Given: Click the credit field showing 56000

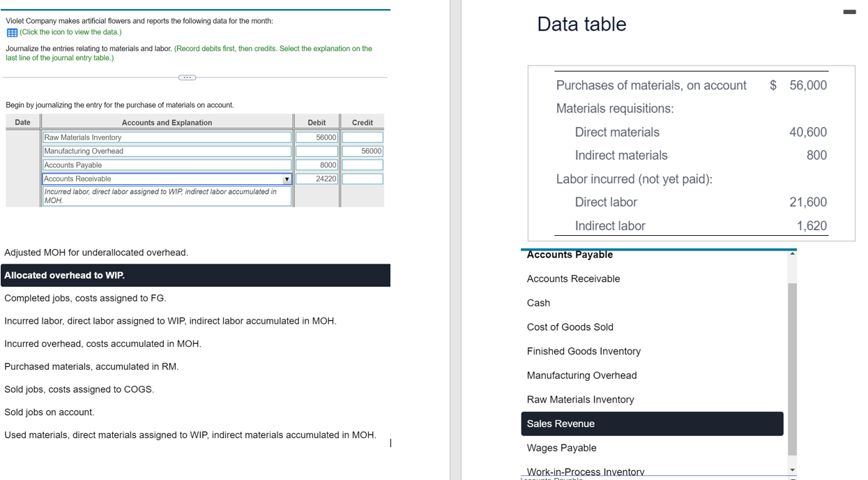Looking at the screenshot, I should [x=363, y=151].
